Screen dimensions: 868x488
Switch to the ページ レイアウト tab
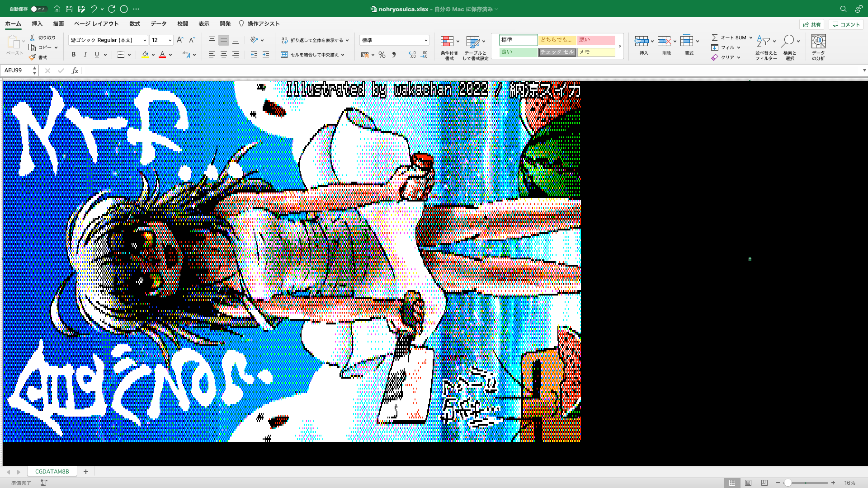click(96, 24)
